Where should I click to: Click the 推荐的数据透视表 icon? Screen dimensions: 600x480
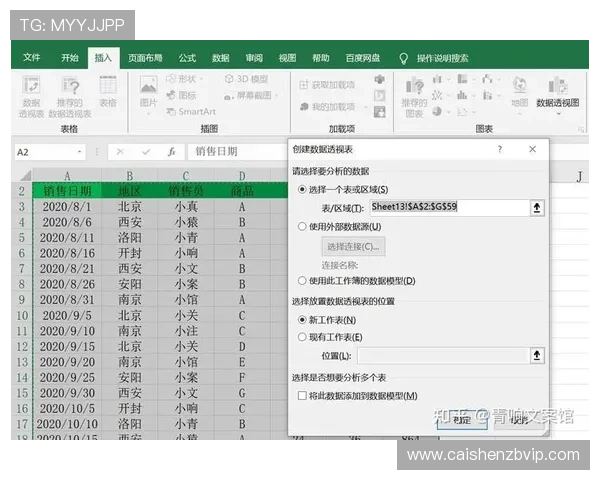pos(70,96)
